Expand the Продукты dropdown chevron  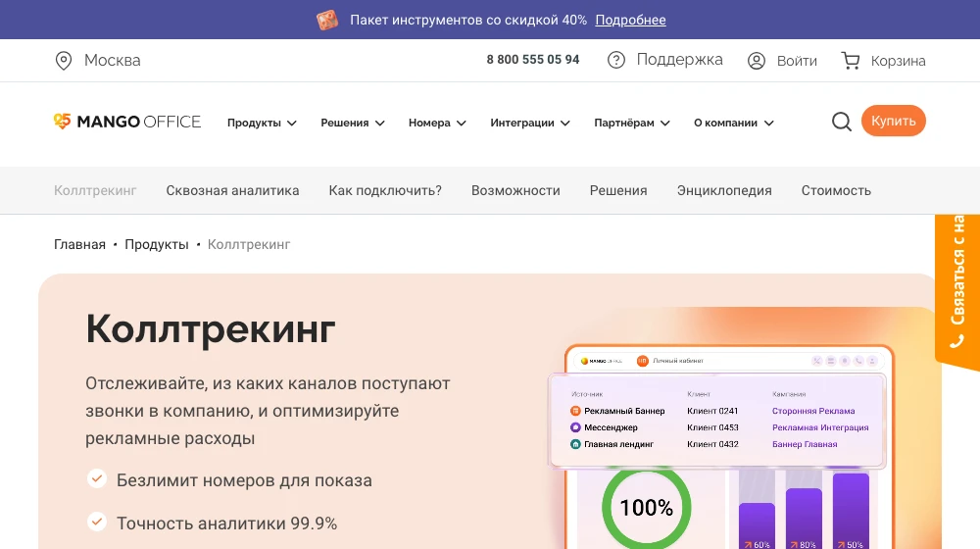(x=292, y=124)
